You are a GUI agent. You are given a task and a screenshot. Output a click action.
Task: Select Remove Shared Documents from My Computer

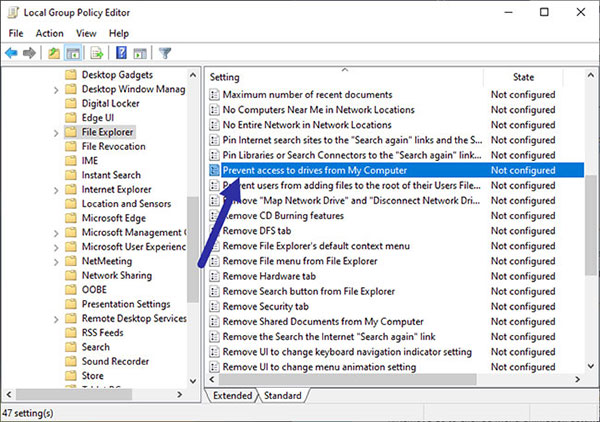[x=323, y=322]
